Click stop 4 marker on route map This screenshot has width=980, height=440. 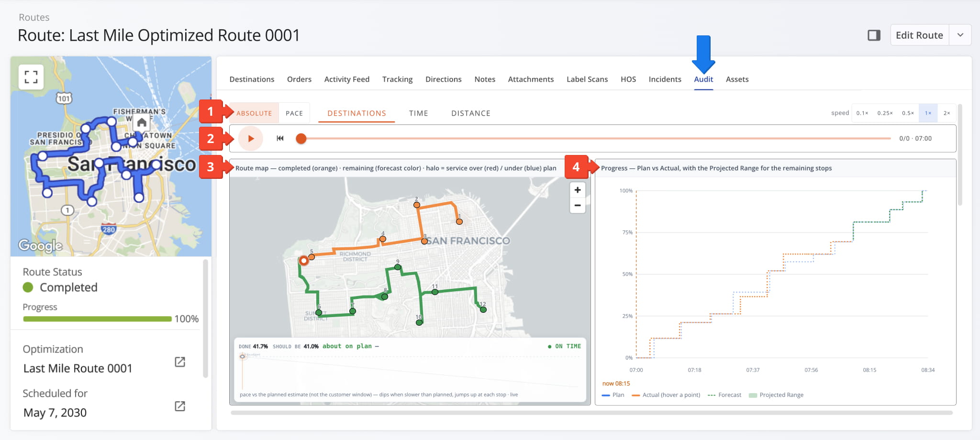pos(383,239)
